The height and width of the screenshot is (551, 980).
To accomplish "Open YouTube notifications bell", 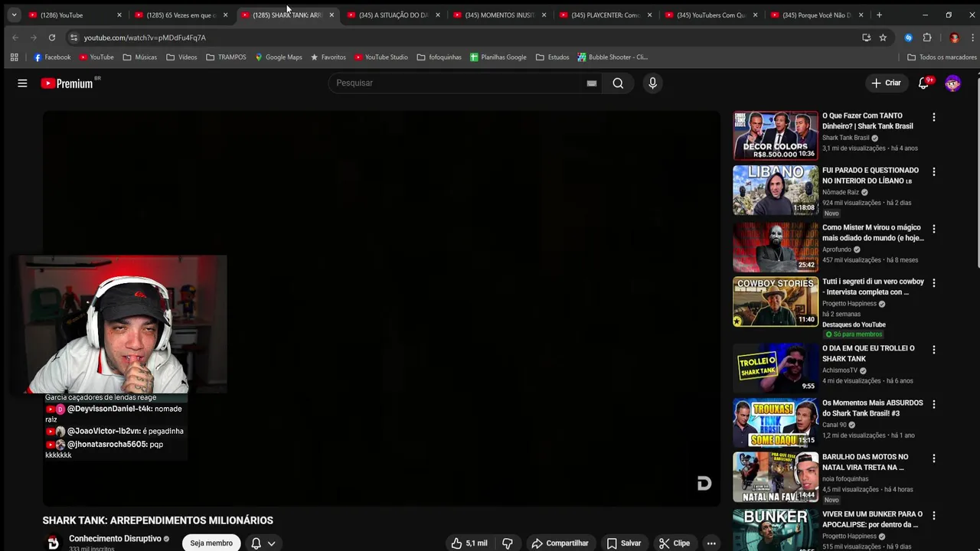I will click(923, 83).
